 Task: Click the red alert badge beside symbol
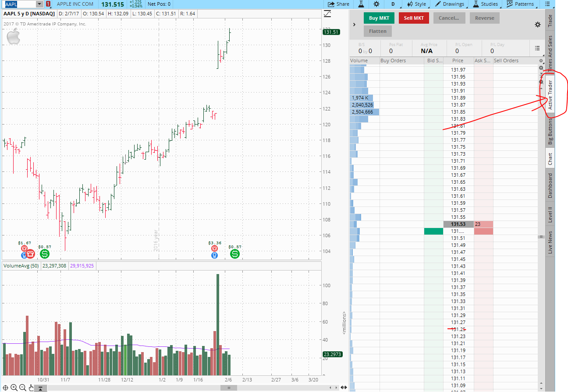48,4
